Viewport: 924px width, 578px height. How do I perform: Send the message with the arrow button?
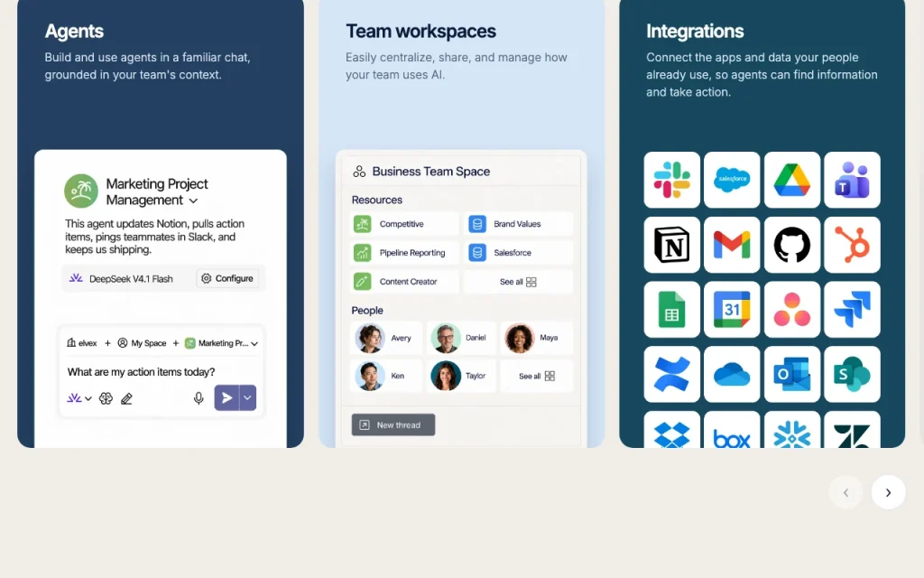click(x=226, y=397)
